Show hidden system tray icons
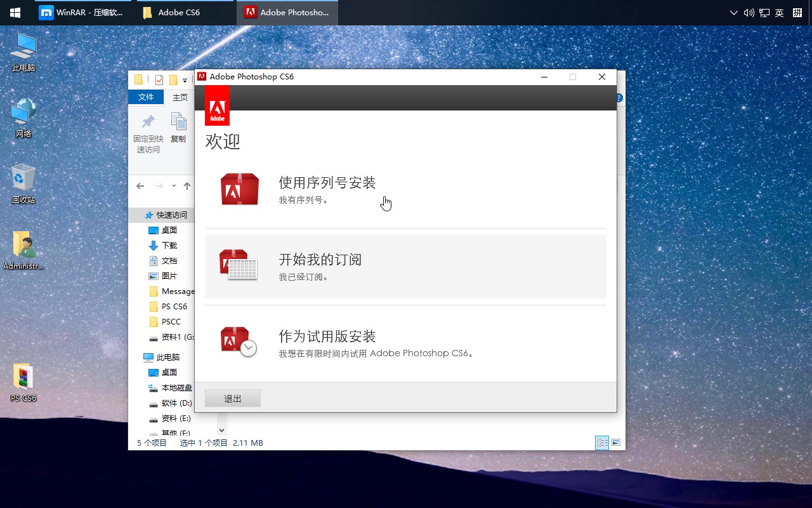Screen dimensions: 812x508 pyautogui.click(x=734, y=13)
